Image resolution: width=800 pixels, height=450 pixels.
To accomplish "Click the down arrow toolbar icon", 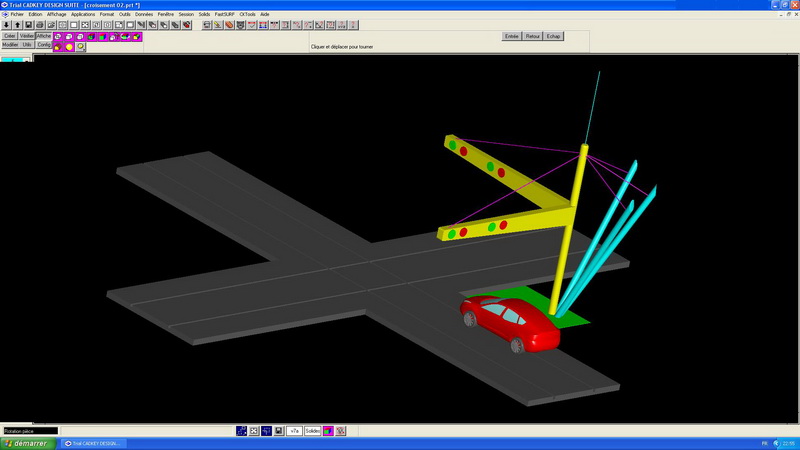I will pyautogui.click(x=6, y=25).
